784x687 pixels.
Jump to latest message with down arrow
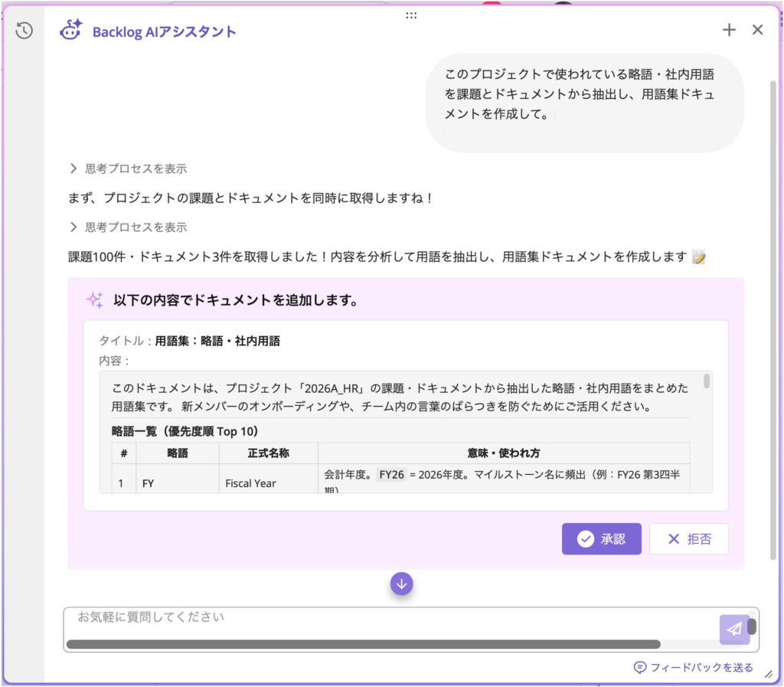point(401,584)
